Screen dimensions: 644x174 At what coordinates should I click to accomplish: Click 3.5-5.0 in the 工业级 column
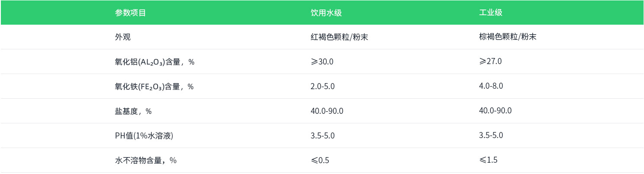coord(491,135)
